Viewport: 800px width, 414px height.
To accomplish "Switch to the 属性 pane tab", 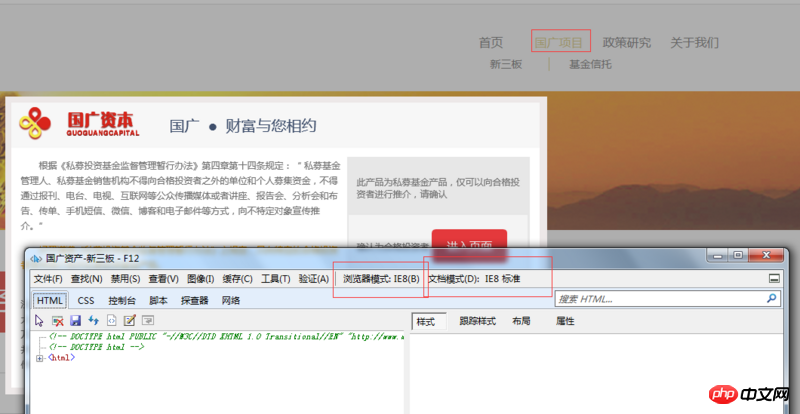I will click(x=565, y=321).
